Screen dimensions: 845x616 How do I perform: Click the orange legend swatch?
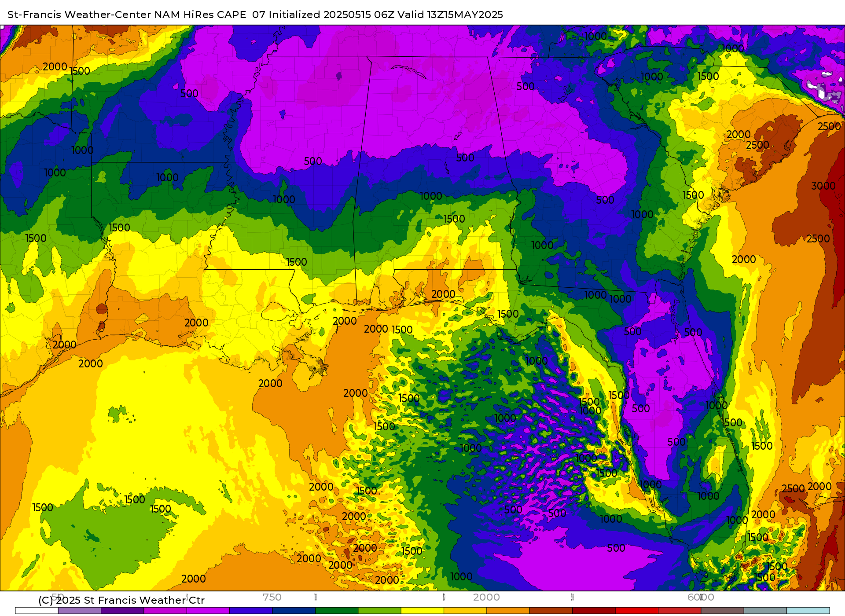(x=508, y=611)
